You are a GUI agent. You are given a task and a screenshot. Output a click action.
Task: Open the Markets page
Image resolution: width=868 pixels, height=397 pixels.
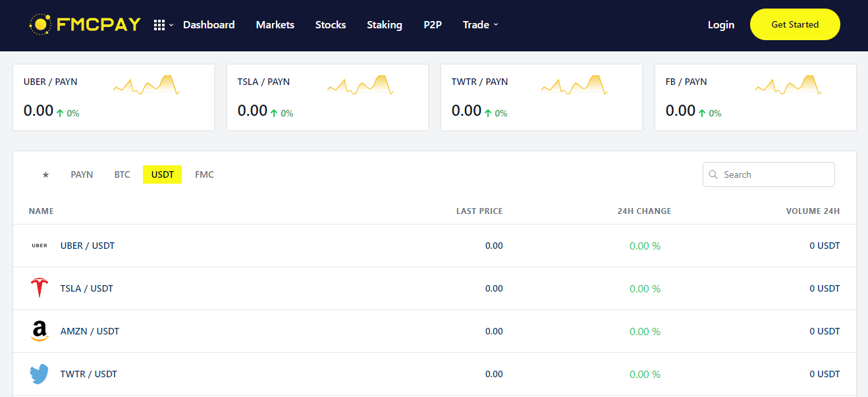tap(275, 25)
